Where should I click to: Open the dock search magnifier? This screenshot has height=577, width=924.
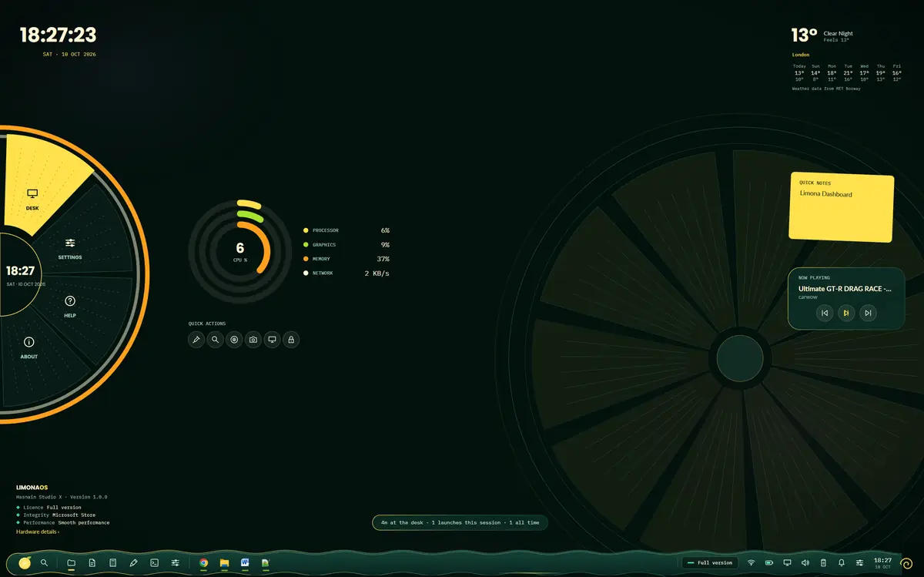point(45,563)
